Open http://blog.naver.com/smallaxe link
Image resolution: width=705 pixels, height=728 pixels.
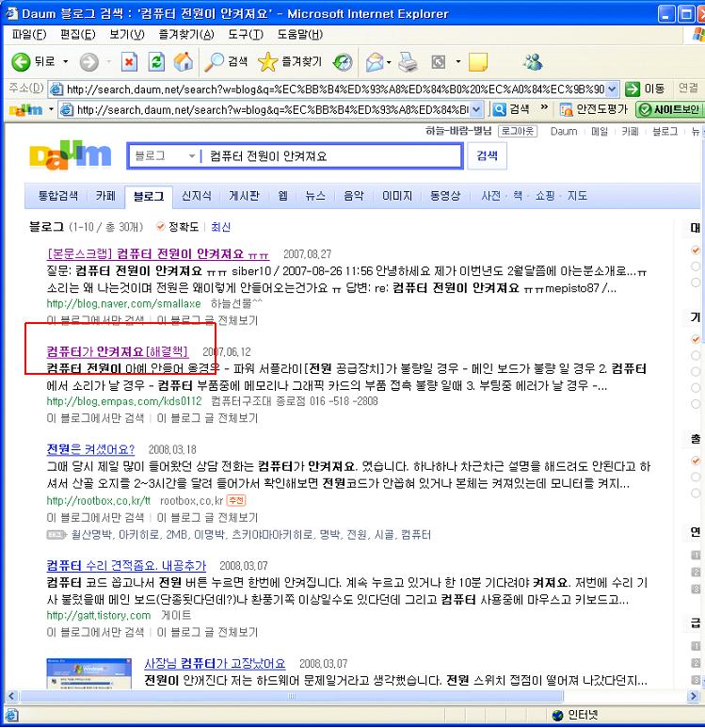pos(123,303)
